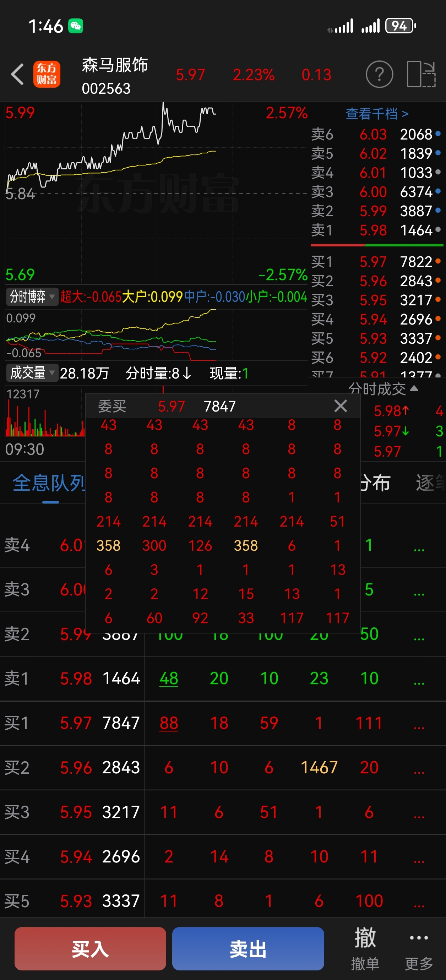This screenshot has height=980, width=446.
Task: Tap the 卖1 5.98 1464 queue row
Action: pyautogui.click(x=223, y=679)
